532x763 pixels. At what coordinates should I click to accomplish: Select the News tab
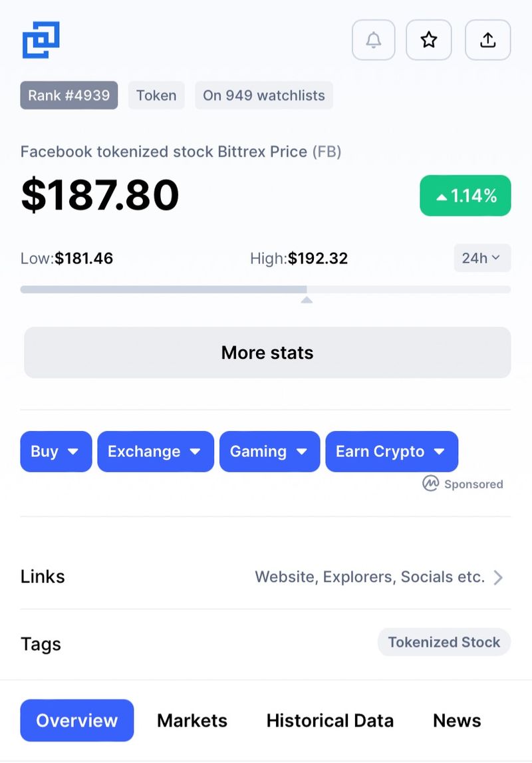click(457, 720)
